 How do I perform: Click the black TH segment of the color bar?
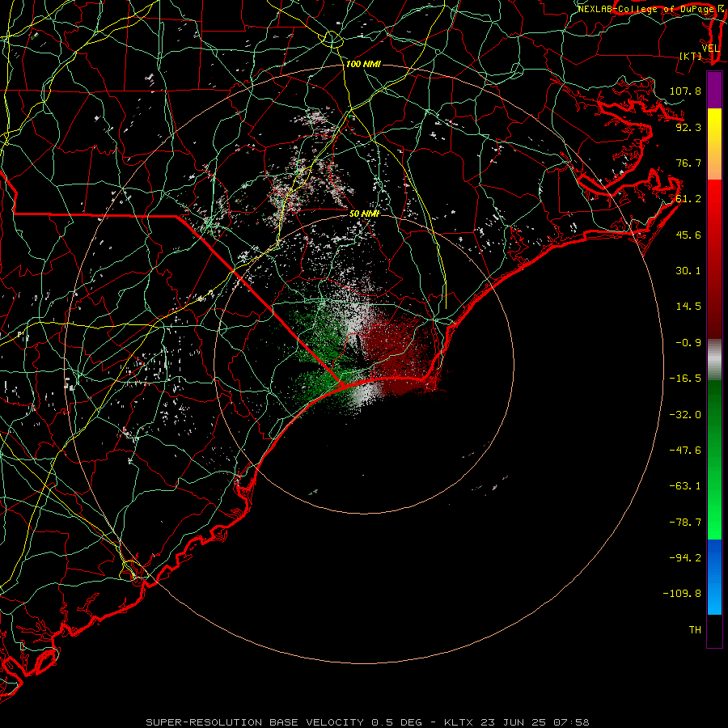click(x=714, y=630)
